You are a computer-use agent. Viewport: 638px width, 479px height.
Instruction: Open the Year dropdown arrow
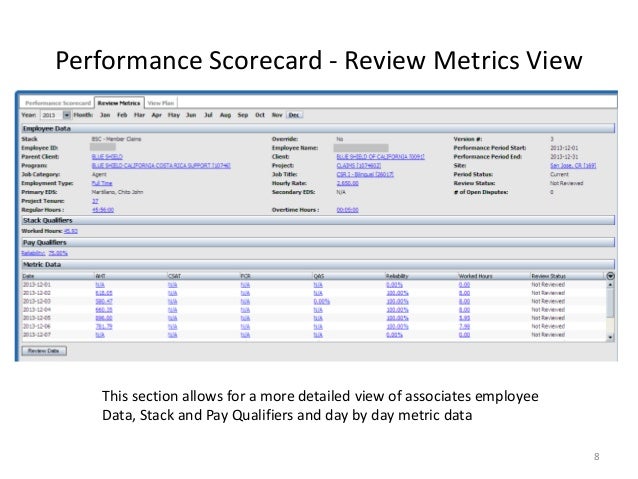[x=66, y=115]
